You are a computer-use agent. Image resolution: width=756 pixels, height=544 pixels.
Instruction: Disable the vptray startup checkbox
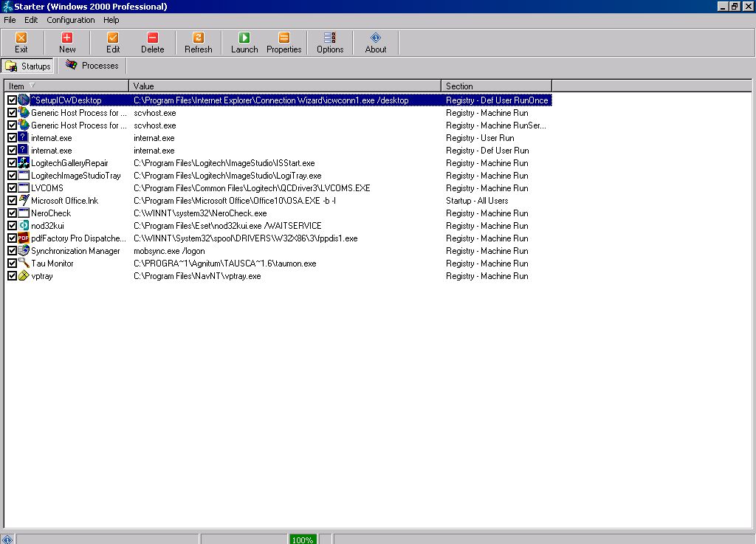12,276
